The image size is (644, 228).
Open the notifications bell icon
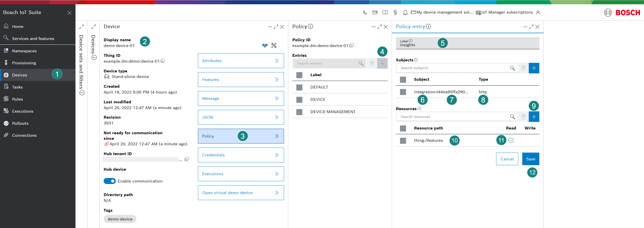tap(405, 12)
